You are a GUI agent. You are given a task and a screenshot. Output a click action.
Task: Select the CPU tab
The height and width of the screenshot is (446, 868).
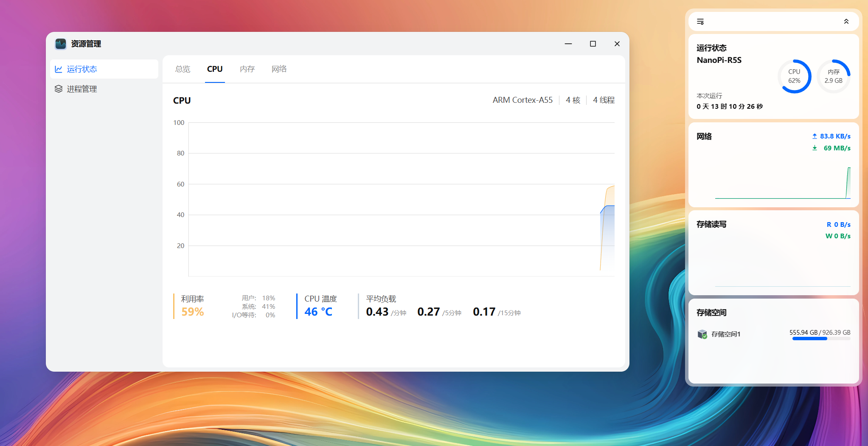(215, 69)
